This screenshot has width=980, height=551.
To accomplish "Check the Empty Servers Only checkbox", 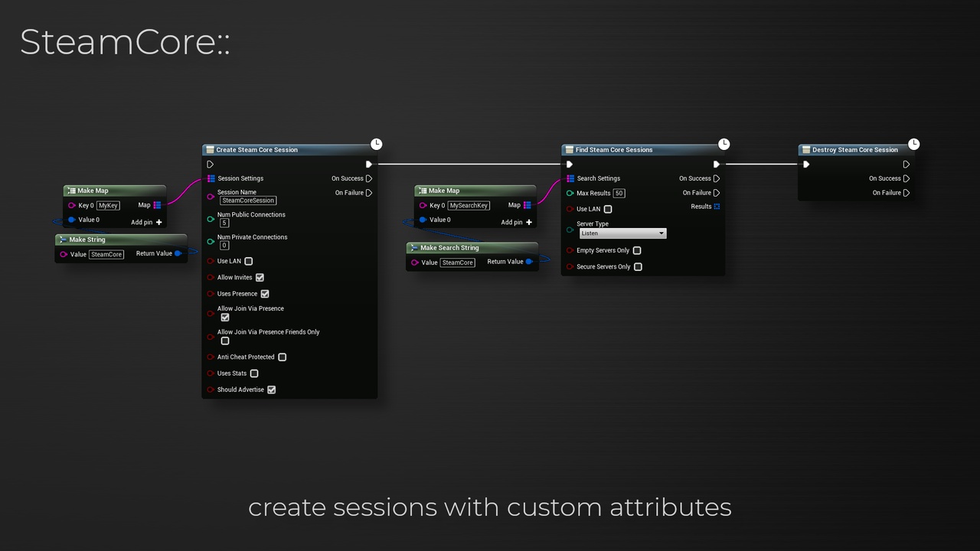I will pyautogui.click(x=637, y=251).
